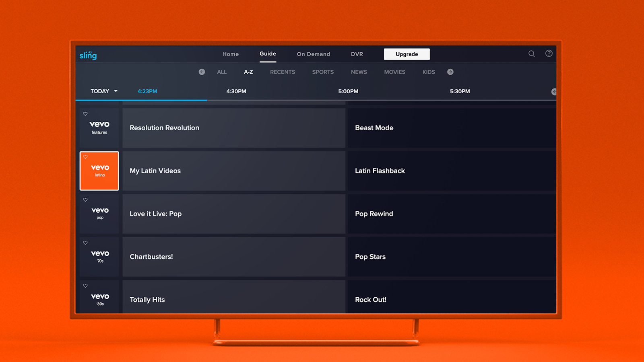The width and height of the screenshot is (644, 362).
Task: Favorite the Vevo '80s channel heart
Action: click(x=85, y=286)
